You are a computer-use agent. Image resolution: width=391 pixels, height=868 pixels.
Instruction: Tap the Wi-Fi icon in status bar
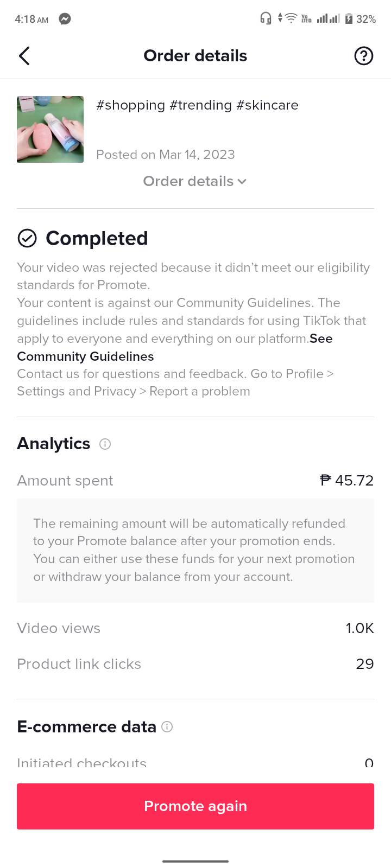coord(291,19)
